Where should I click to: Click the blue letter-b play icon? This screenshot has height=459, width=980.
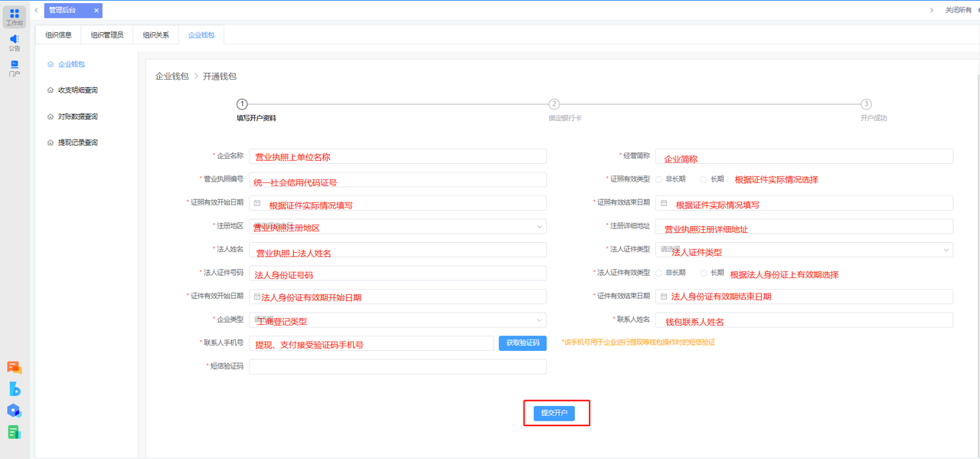15,389
